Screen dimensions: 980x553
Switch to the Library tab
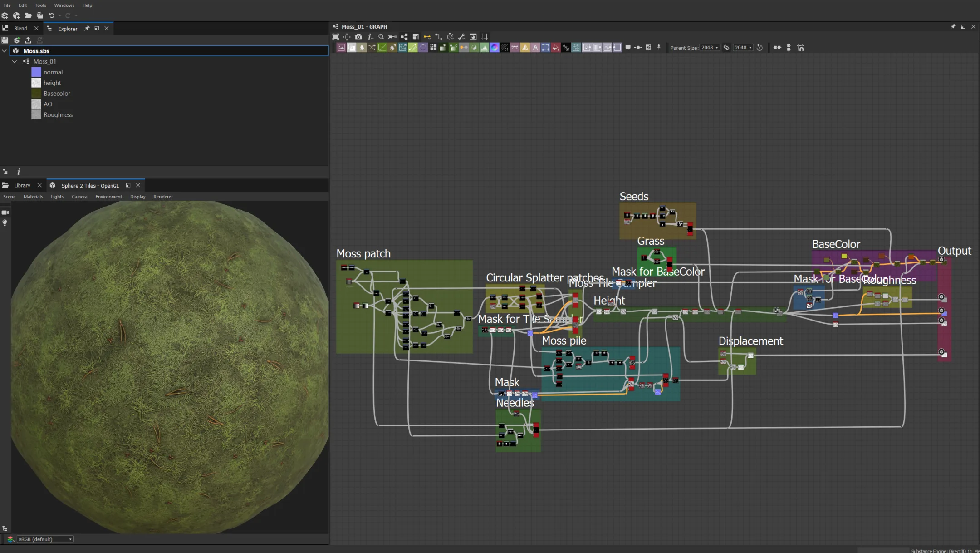(22, 185)
